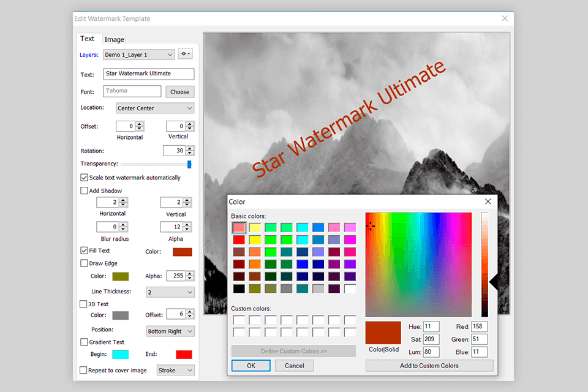Click the Define Custom Colors button

tap(293, 351)
